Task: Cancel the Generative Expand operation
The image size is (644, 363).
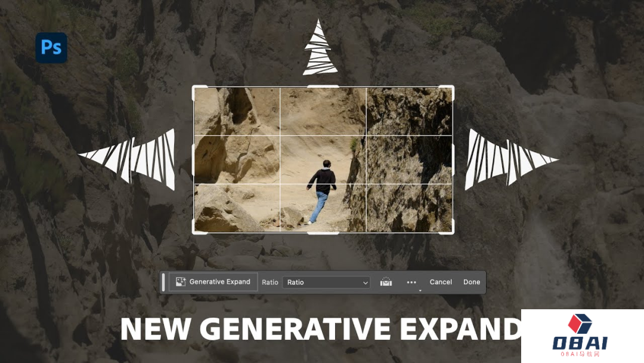Action: pyautogui.click(x=441, y=281)
